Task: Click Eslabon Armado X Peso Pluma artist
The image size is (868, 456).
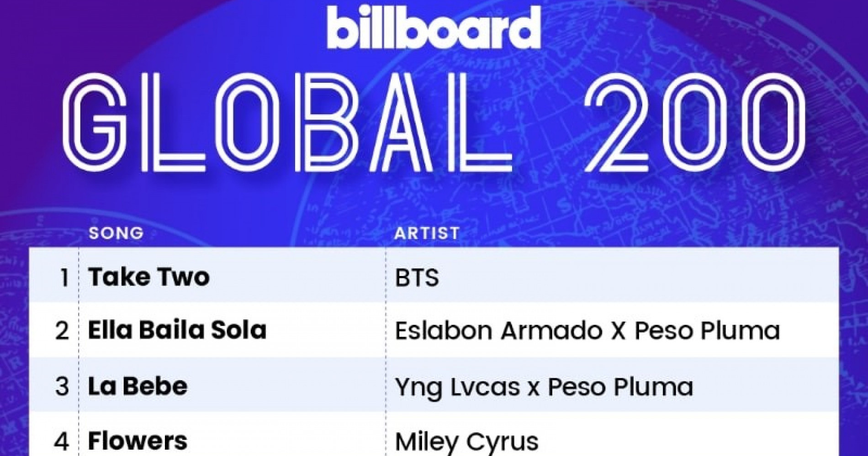Action: click(587, 330)
